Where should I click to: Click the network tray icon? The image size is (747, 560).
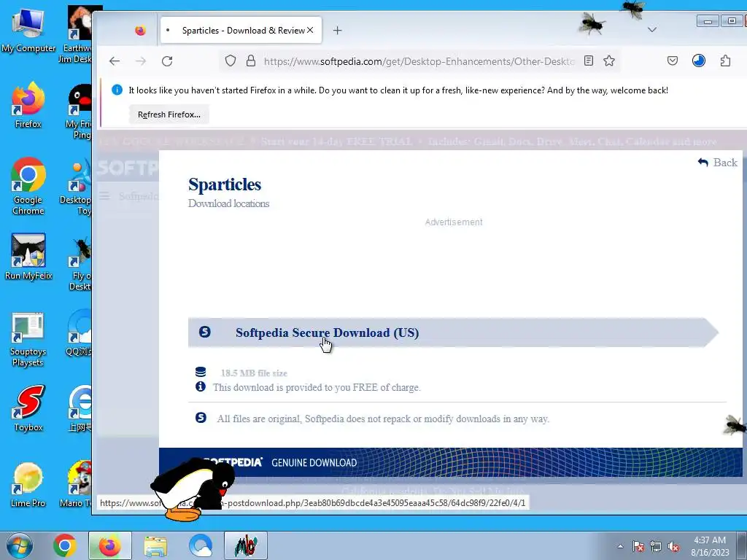click(656, 546)
